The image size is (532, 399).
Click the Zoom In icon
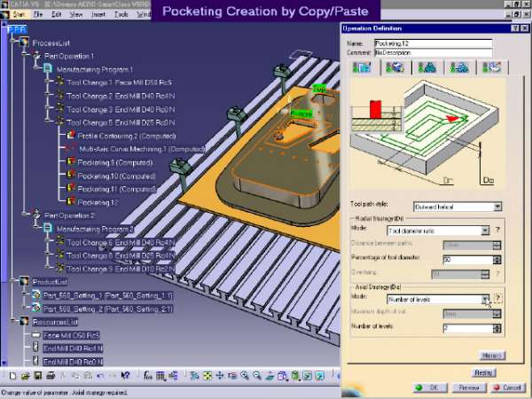[x=245, y=376]
